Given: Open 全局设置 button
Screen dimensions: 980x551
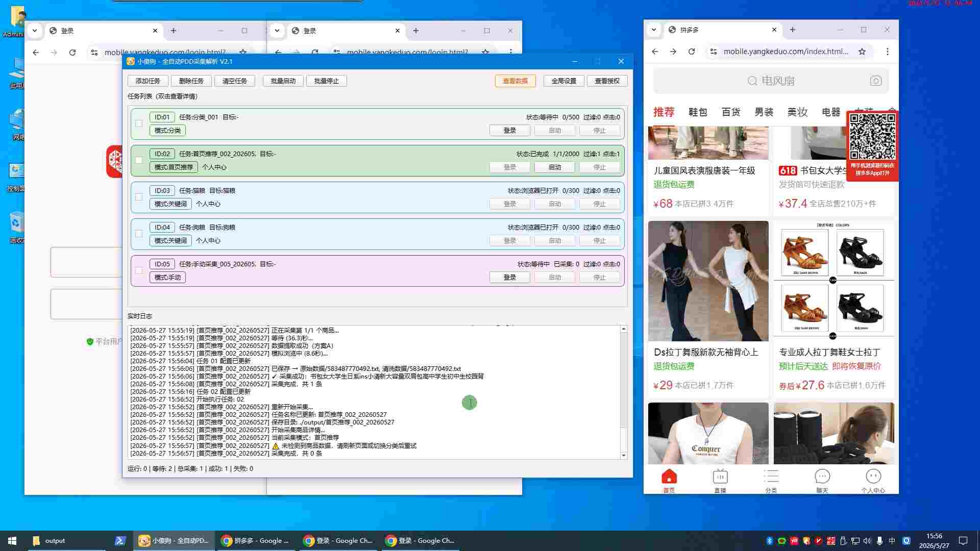Looking at the screenshot, I should pos(564,81).
